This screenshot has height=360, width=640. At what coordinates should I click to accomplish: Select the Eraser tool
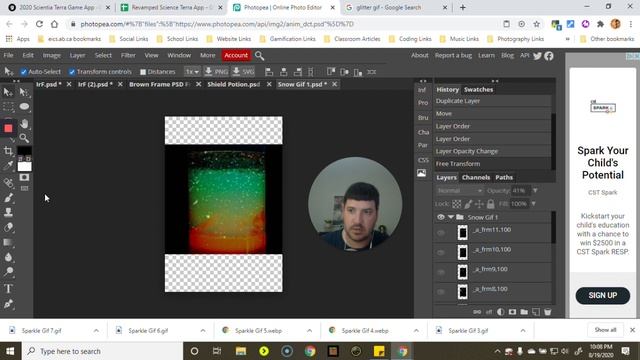click(8, 227)
